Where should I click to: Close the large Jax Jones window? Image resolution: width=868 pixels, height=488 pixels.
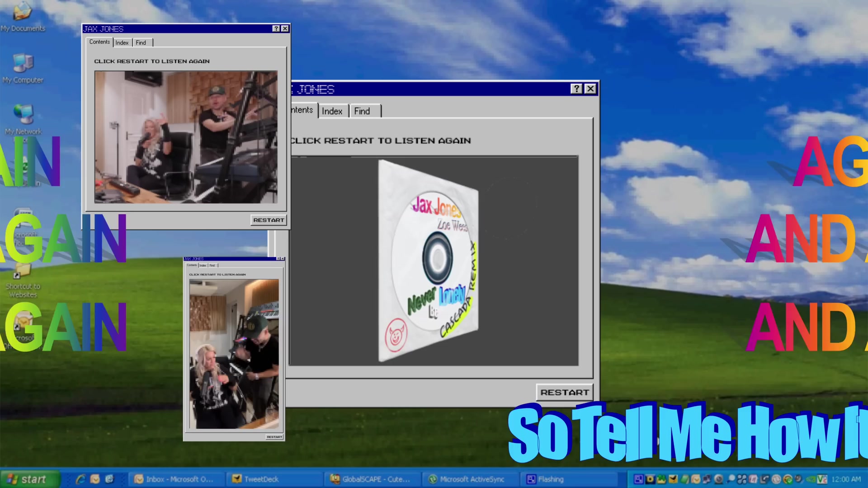(x=590, y=89)
